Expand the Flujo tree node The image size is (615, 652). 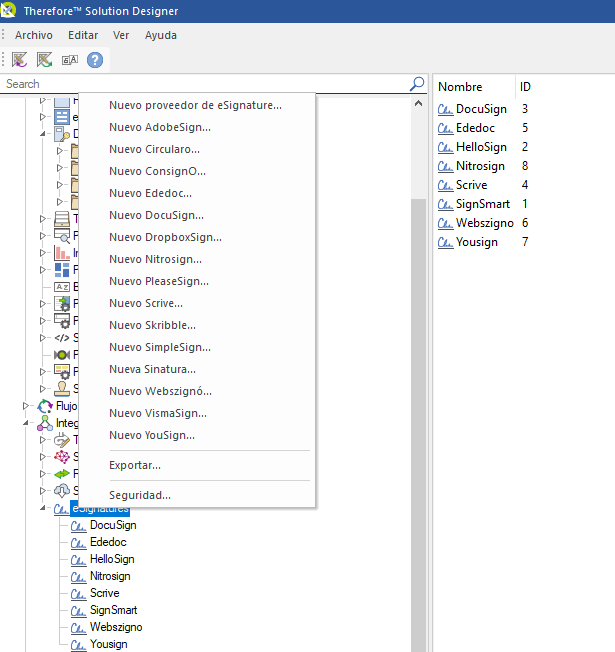tap(26, 405)
